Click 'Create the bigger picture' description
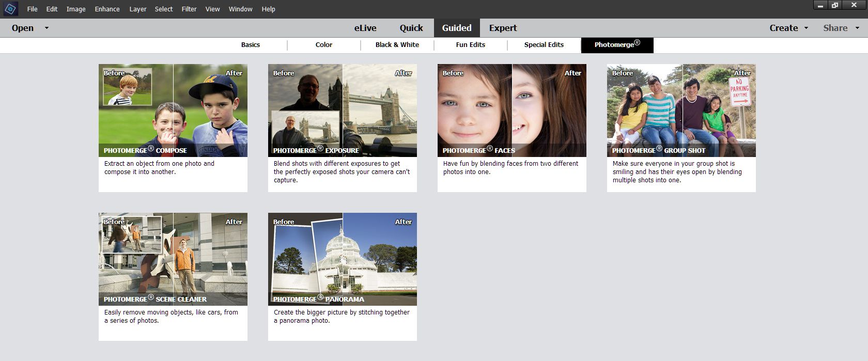868x361 pixels. 342,317
